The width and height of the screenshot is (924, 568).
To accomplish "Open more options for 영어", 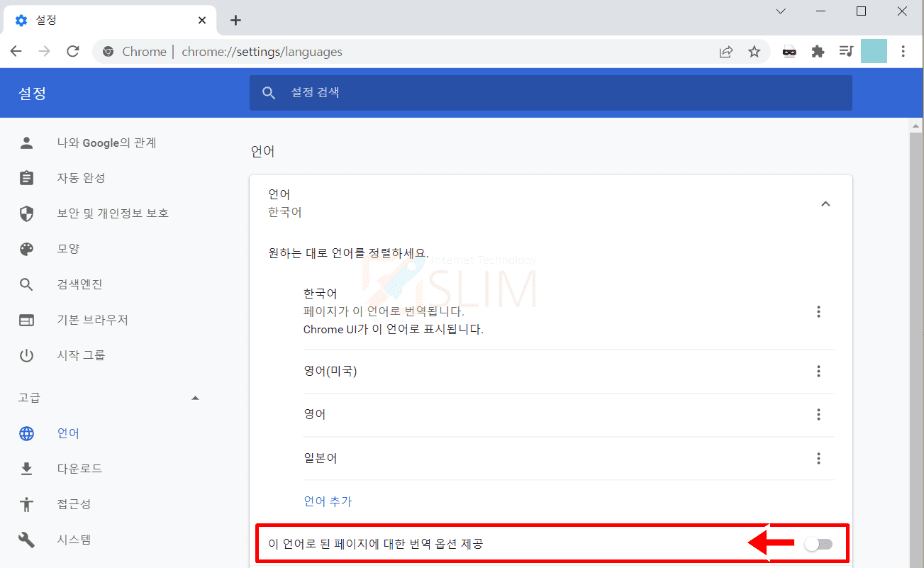I will click(818, 415).
